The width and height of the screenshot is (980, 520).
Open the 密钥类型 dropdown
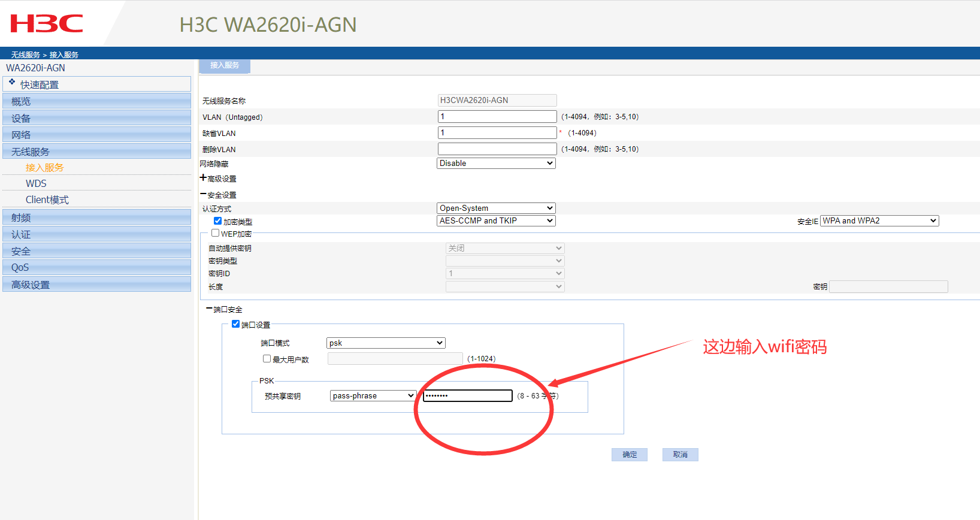505,261
